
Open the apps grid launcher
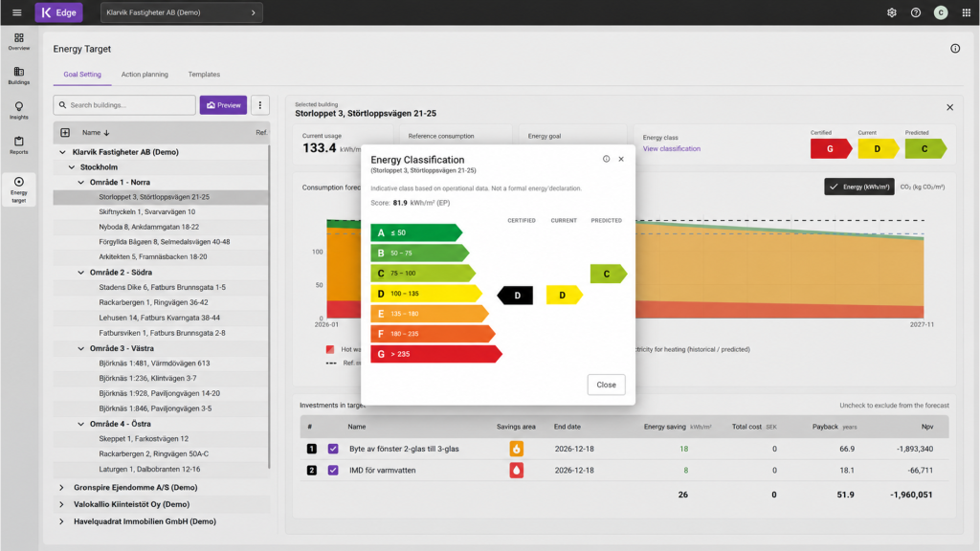[967, 12]
